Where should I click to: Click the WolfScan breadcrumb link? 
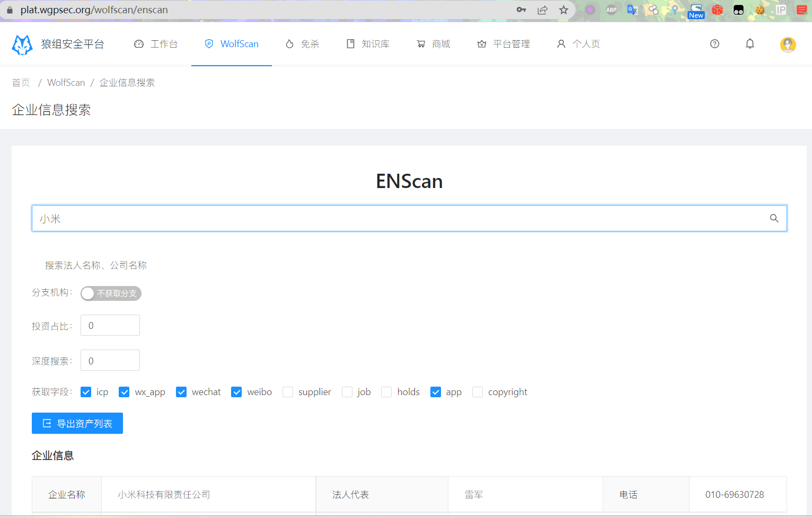66,83
